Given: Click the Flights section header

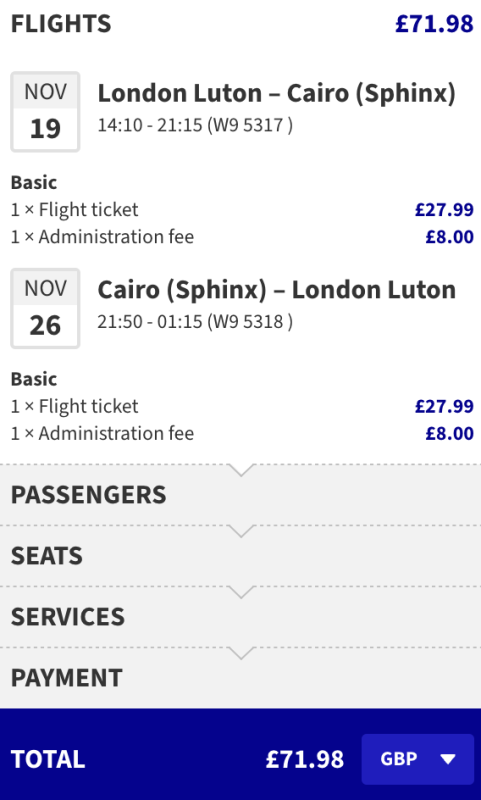Looking at the screenshot, I should [61, 24].
